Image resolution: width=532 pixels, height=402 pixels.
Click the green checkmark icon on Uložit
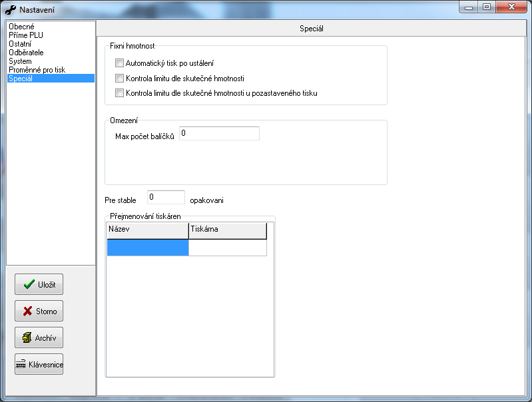pos(29,284)
